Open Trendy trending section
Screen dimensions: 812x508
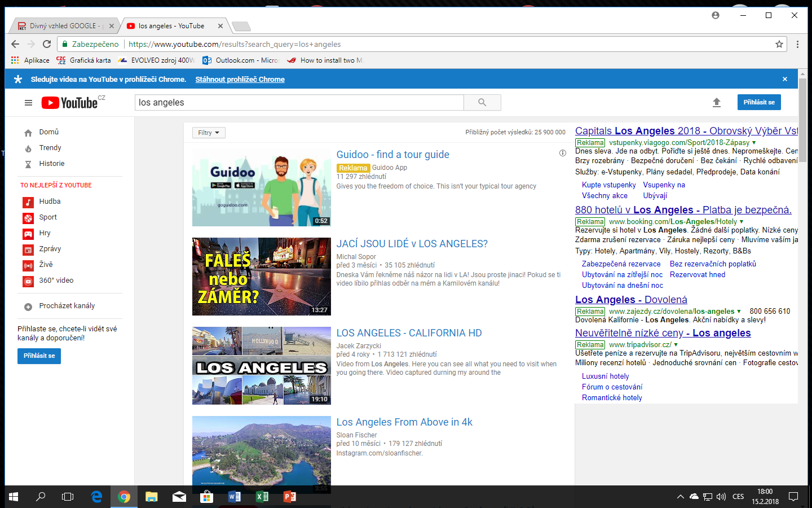pos(50,148)
